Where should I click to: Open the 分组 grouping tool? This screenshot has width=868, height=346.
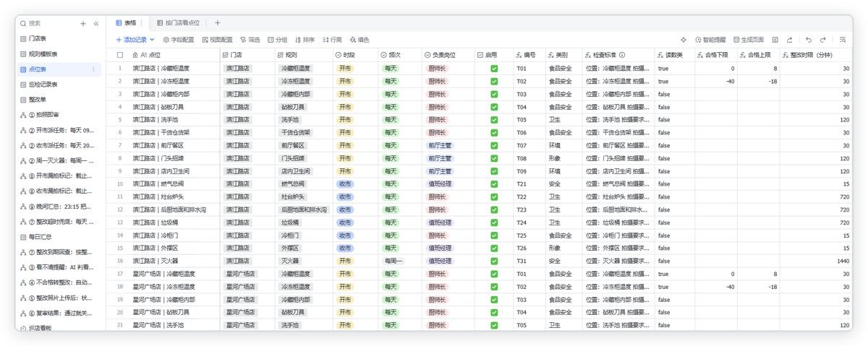278,40
